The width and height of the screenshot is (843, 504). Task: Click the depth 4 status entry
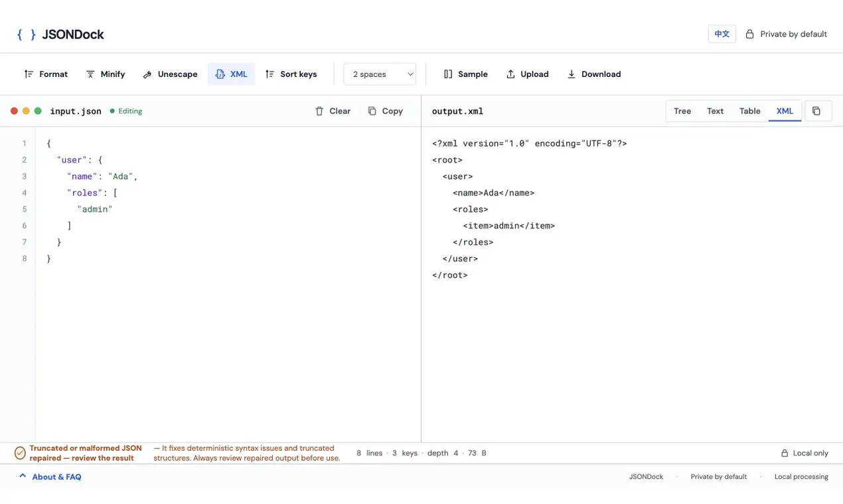[x=443, y=453]
